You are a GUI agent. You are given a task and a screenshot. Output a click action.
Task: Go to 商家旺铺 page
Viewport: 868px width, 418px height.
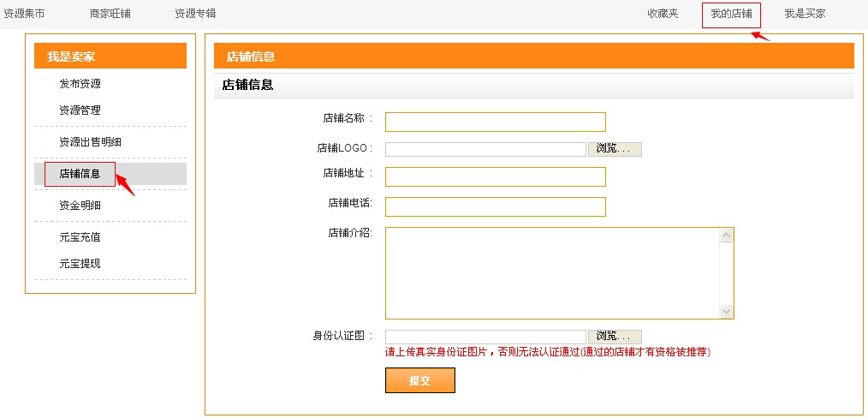tap(110, 14)
